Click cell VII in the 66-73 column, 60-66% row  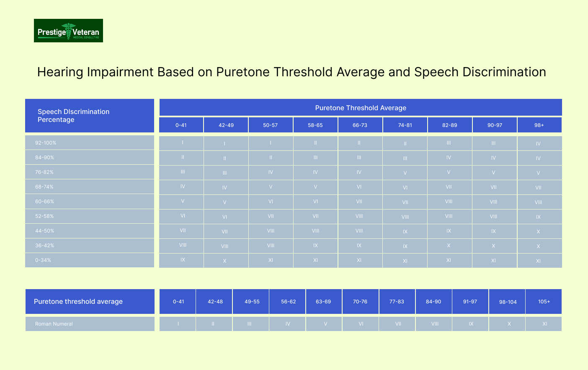coord(360,202)
